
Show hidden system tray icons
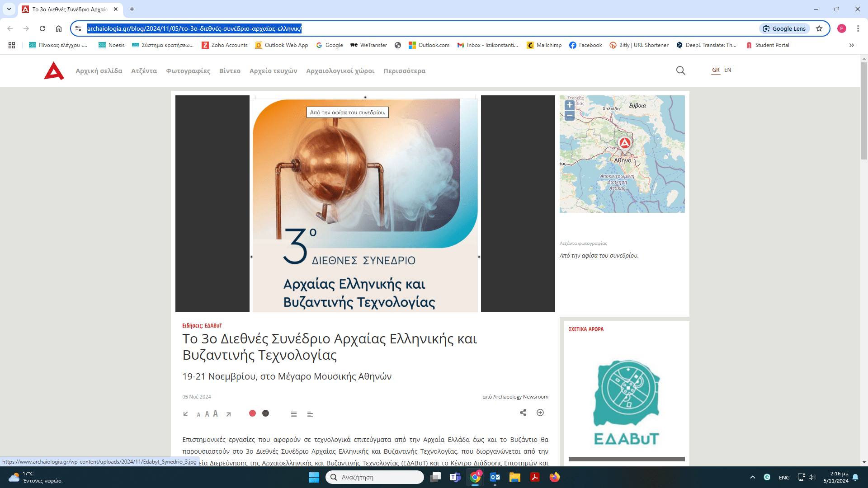click(x=753, y=477)
